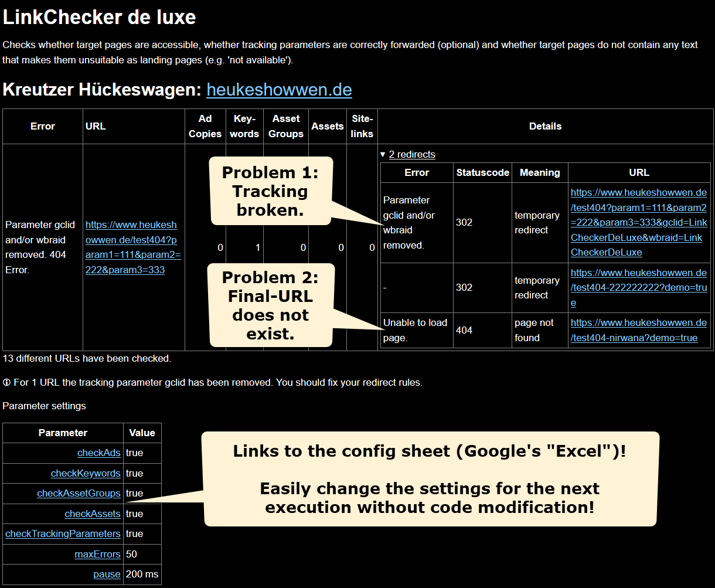715x588 pixels.
Task: Open the checkTrackingParameters parameter link
Action: coord(63,533)
